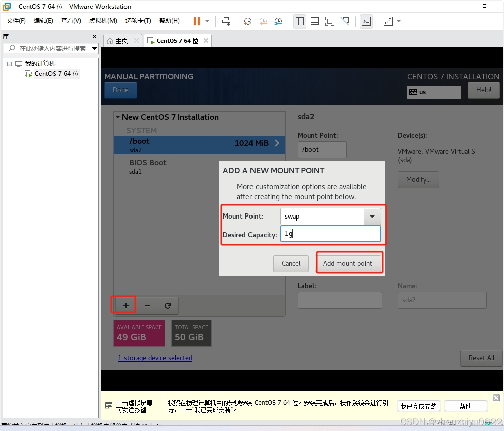Image resolution: width=504 pixels, height=431 pixels.
Task: Click Modify... devices button
Action: tap(418, 179)
